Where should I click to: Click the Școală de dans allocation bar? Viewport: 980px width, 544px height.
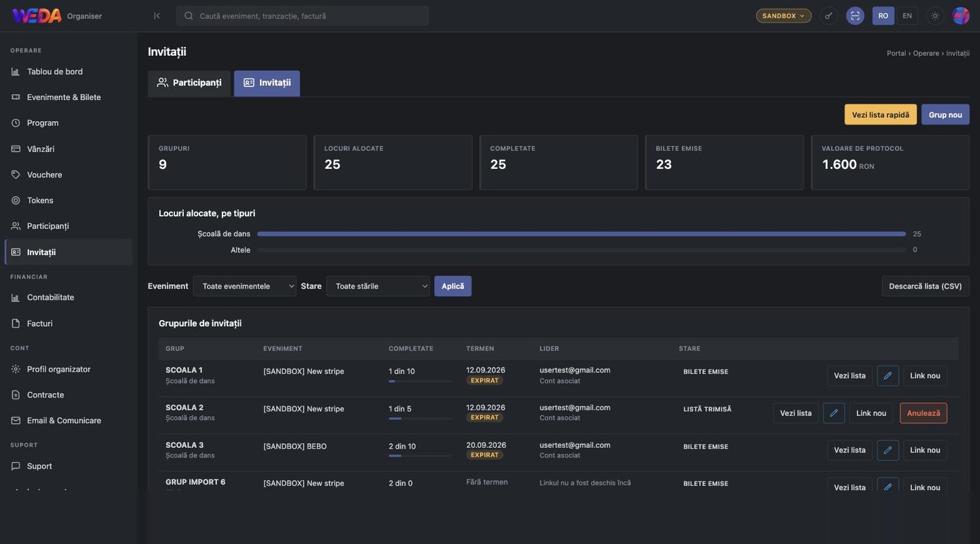pos(582,234)
